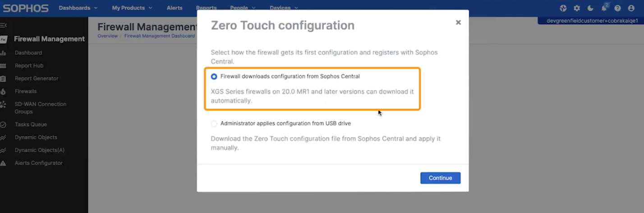Expand the Dashboards dropdown menu
Image resolution: width=644 pixels, height=213 pixels.
tap(78, 8)
